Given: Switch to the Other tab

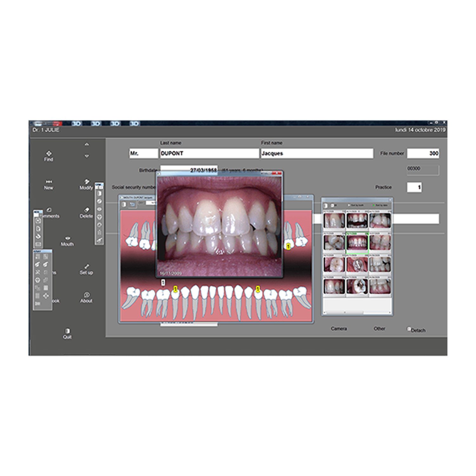Looking at the screenshot, I should point(379,329).
